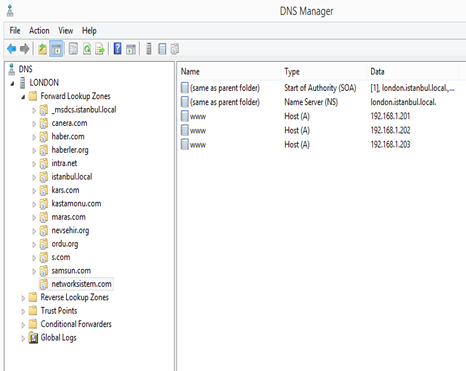Screen dimensions: 466x371
Task: Select the s.com zone
Action: (61, 257)
